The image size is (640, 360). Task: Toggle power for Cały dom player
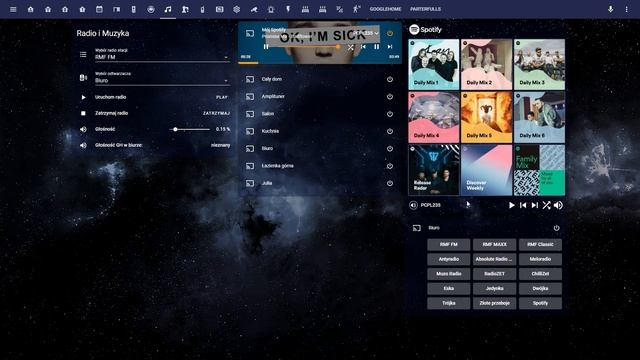(x=390, y=79)
